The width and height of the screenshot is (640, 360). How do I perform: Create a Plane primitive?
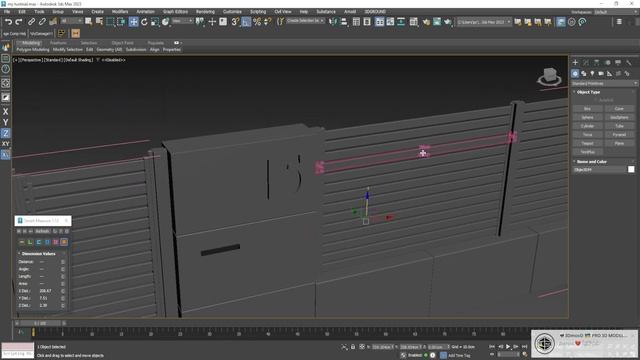pyautogui.click(x=619, y=143)
